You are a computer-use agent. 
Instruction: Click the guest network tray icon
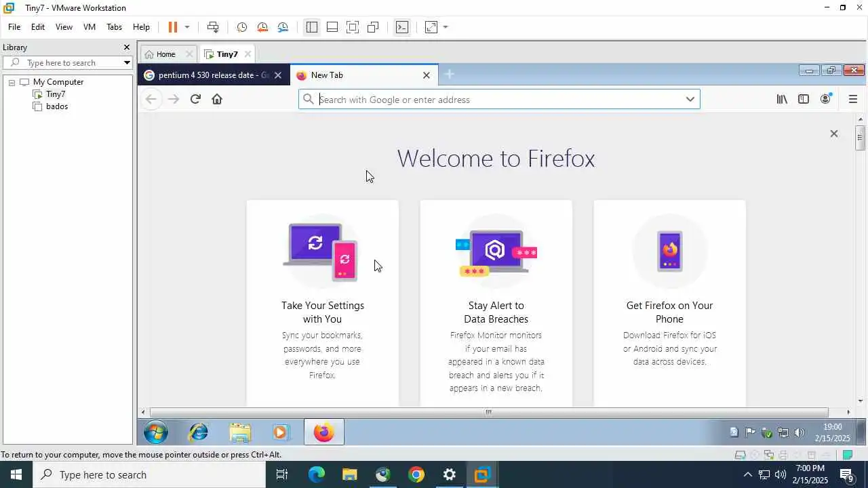coord(783,432)
